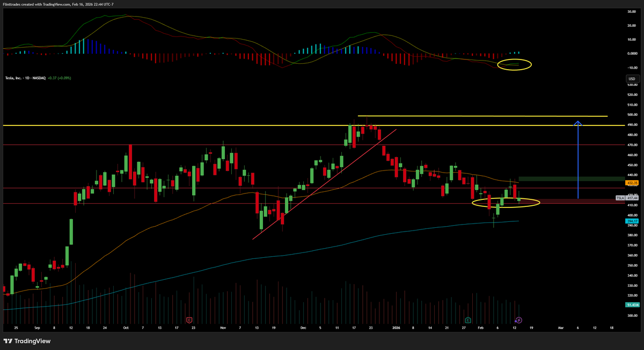
Task: Click the 530.00 price axis label
Action: point(632,85)
